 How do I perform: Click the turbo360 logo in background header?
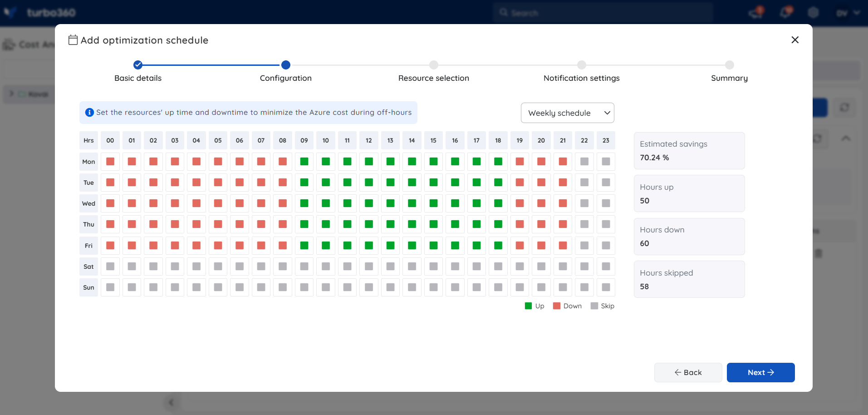(39, 12)
